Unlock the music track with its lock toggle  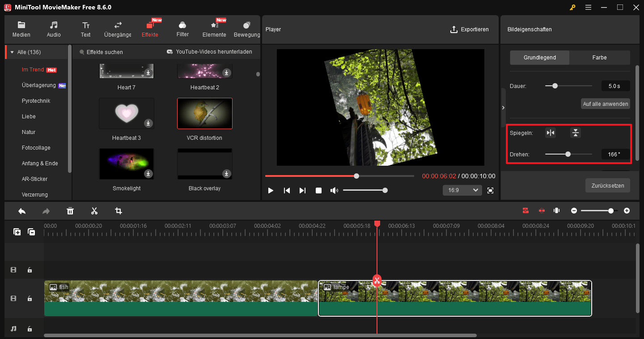(x=30, y=328)
